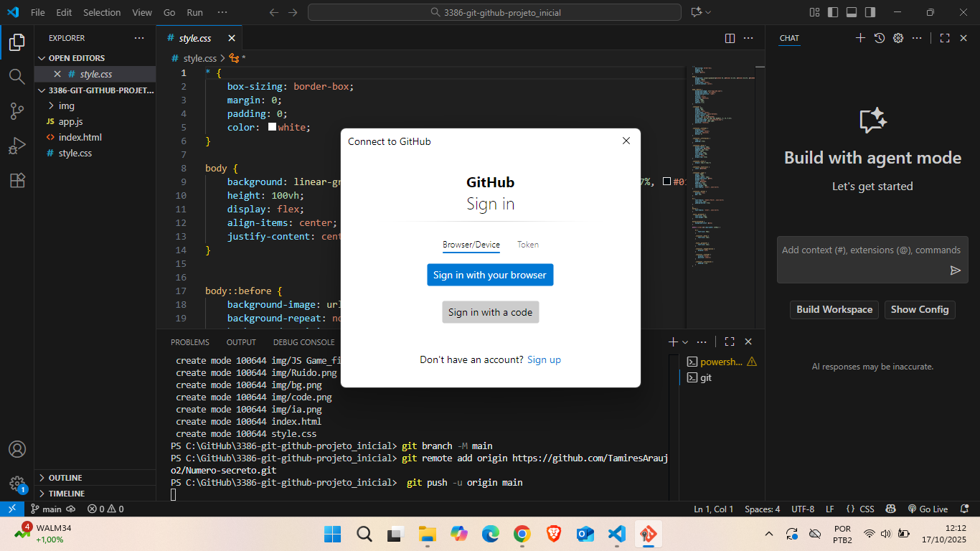Open Outlook from taskbar
Image resolution: width=980 pixels, height=551 pixels.
[x=585, y=534]
